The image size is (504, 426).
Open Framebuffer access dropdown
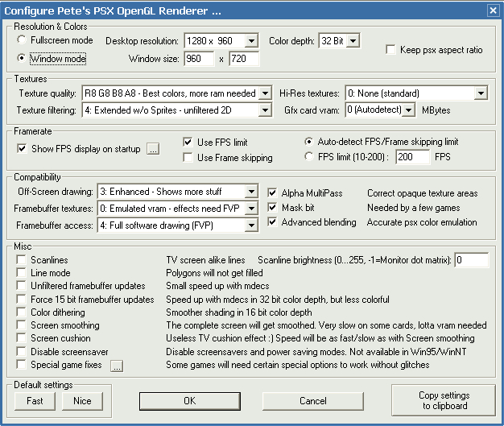[251, 225]
